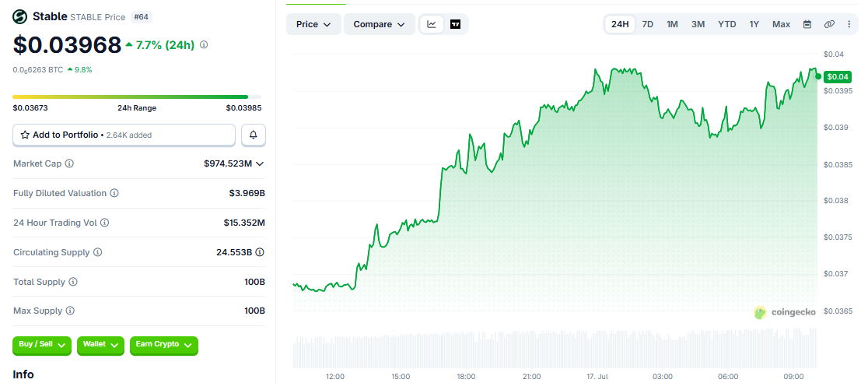Click the BTC price 0.0₆6263 BTC text
Image resolution: width=868 pixels, height=383 pixels.
coord(37,70)
